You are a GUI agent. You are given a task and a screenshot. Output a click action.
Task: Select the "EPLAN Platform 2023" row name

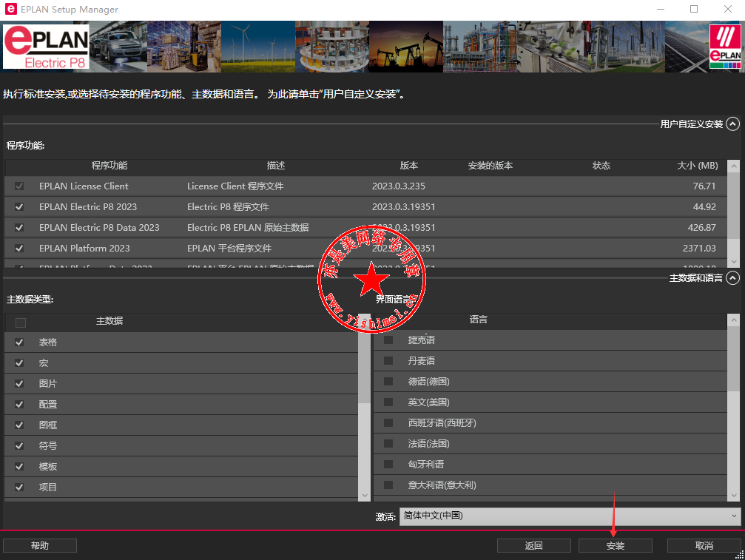tap(84, 249)
